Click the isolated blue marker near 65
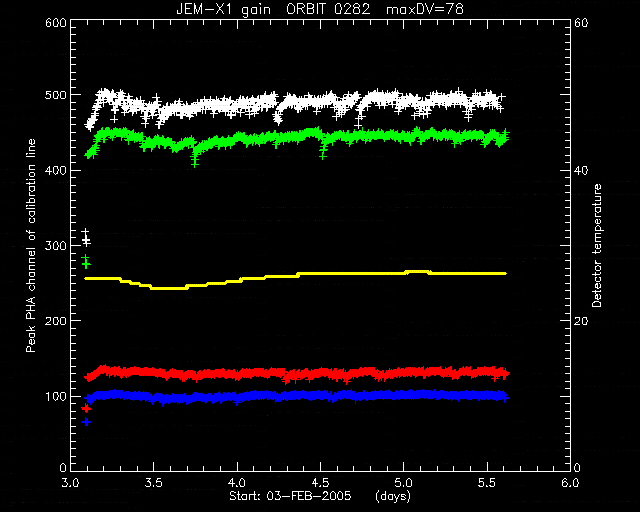The width and height of the screenshot is (640, 512). (86, 422)
